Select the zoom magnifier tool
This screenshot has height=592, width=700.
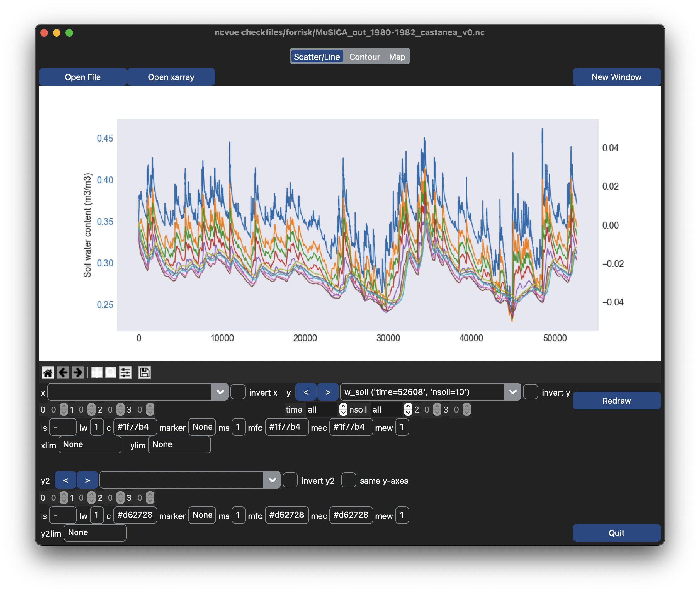111,372
